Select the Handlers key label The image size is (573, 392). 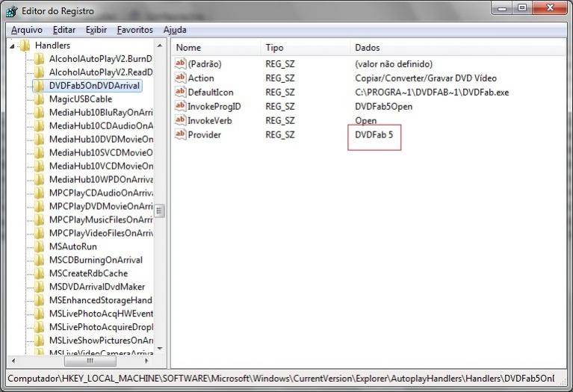(x=52, y=46)
